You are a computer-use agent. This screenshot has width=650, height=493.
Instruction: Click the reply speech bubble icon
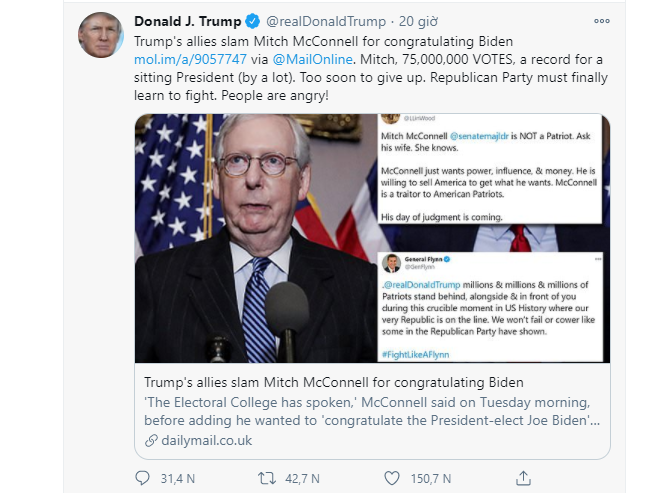tap(141, 477)
